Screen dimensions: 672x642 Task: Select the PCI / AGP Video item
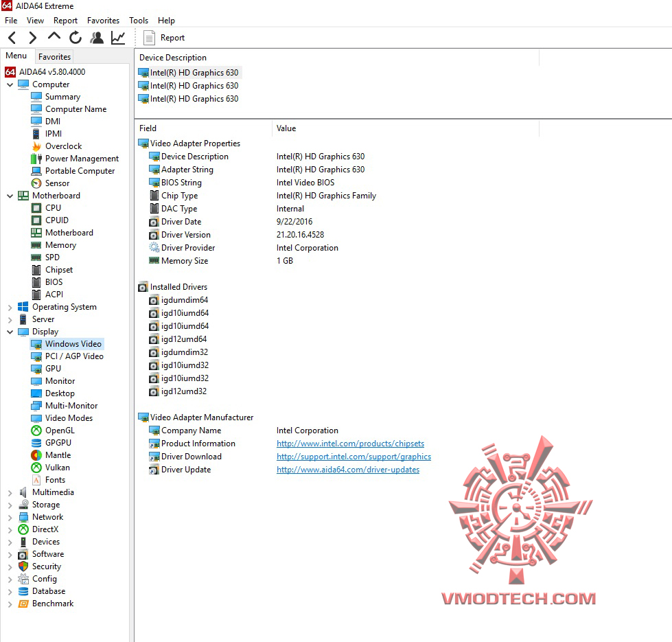pos(67,356)
